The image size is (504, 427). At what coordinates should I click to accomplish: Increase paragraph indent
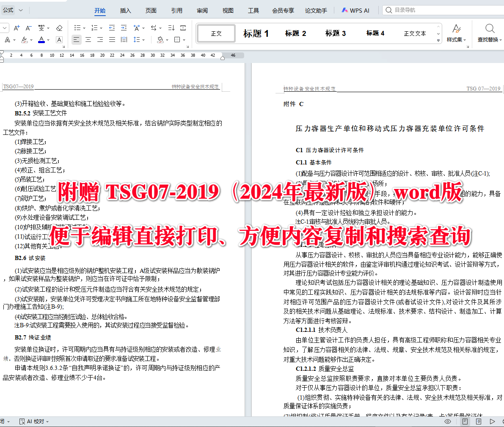tap(124, 28)
